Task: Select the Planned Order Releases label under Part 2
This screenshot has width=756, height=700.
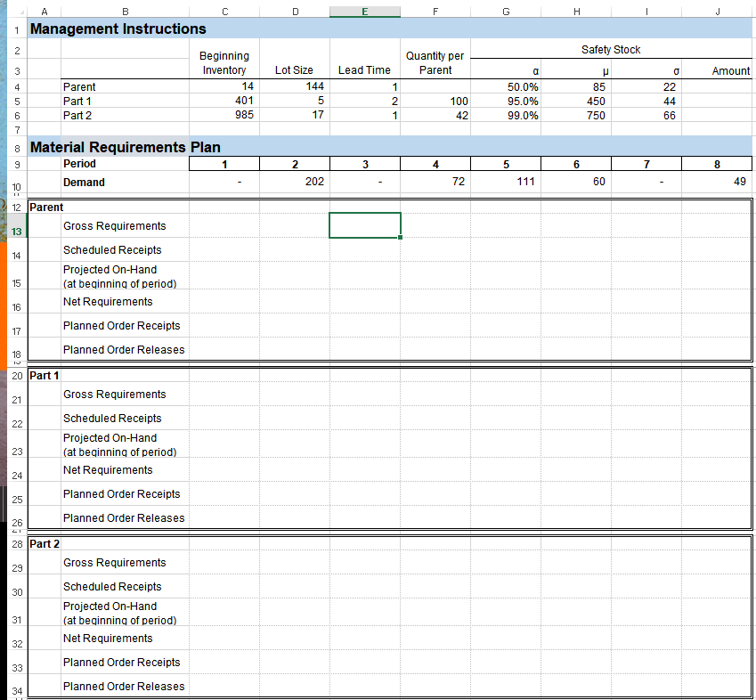Action: tap(124, 686)
